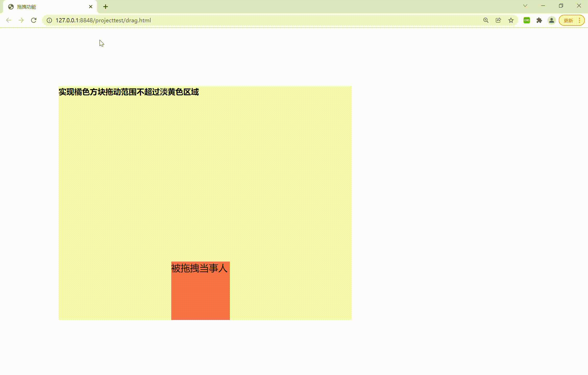Image resolution: width=588 pixels, height=375 pixels.
Task: Open the share icon in the toolbar
Action: [x=498, y=20]
